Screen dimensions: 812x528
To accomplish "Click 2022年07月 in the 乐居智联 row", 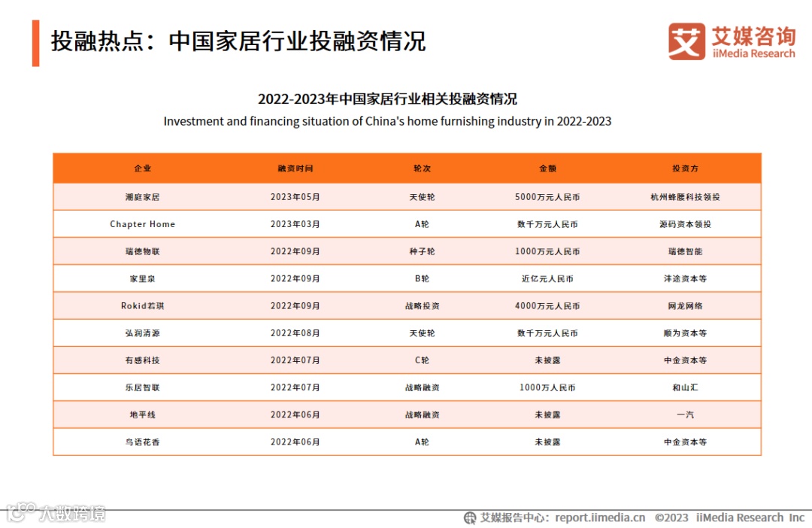I will pyautogui.click(x=295, y=387).
